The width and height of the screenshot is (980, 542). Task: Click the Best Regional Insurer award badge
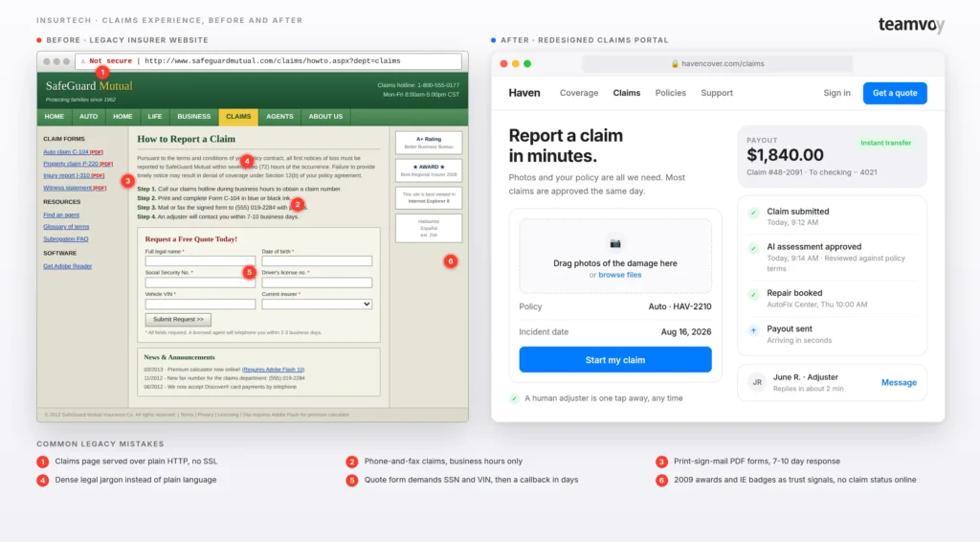pyautogui.click(x=429, y=170)
